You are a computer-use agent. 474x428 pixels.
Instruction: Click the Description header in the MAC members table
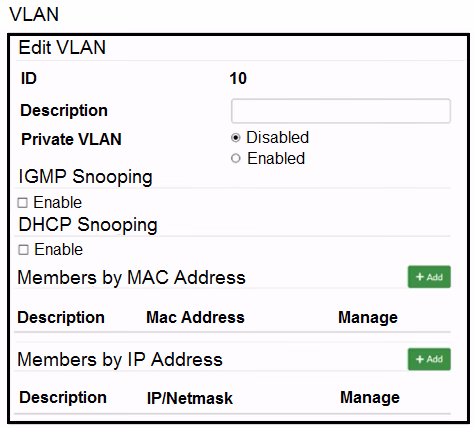click(61, 317)
